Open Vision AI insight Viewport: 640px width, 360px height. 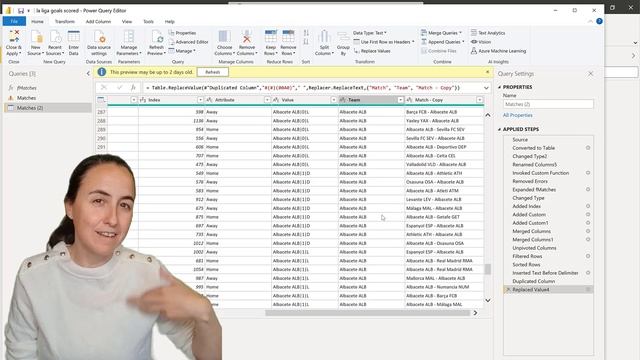481,42
